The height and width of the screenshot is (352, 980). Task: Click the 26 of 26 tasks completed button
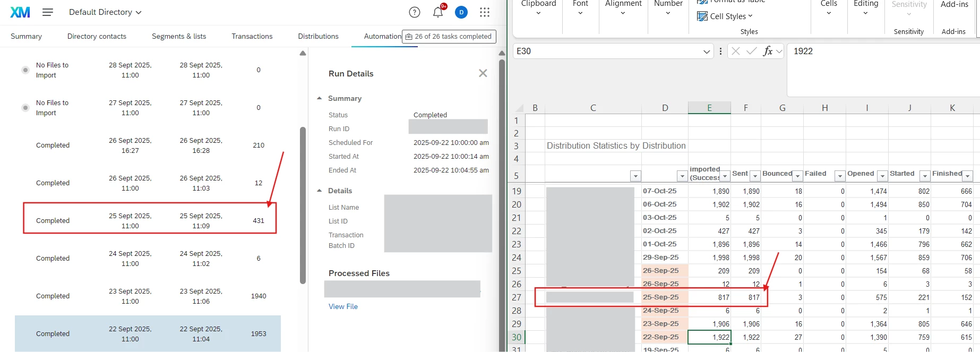click(449, 37)
